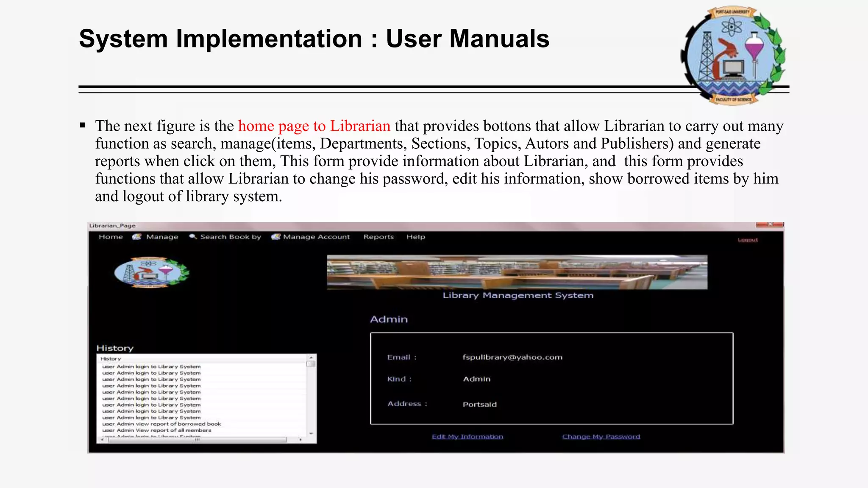
Task: Open Search Book by menu
Action: click(x=231, y=237)
